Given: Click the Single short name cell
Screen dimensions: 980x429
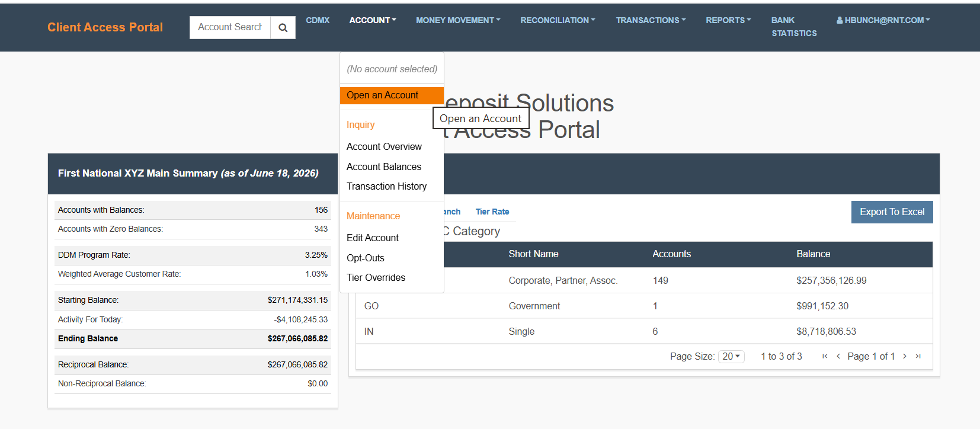Looking at the screenshot, I should pyautogui.click(x=521, y=331).
